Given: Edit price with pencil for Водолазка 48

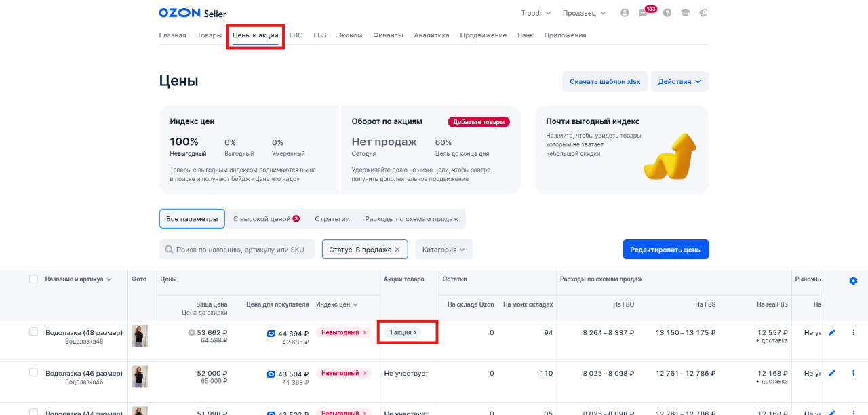Looking at the screenshot, I should tap(832, 332).
